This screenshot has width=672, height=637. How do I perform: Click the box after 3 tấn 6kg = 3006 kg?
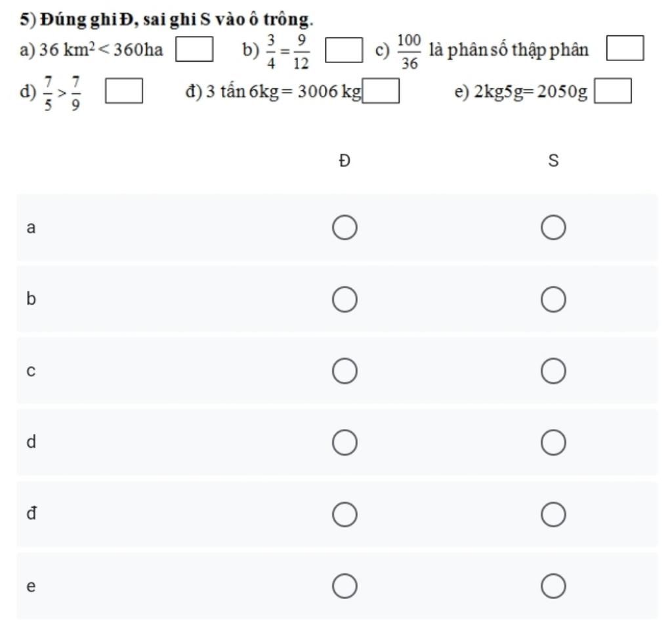click(381, 91)
